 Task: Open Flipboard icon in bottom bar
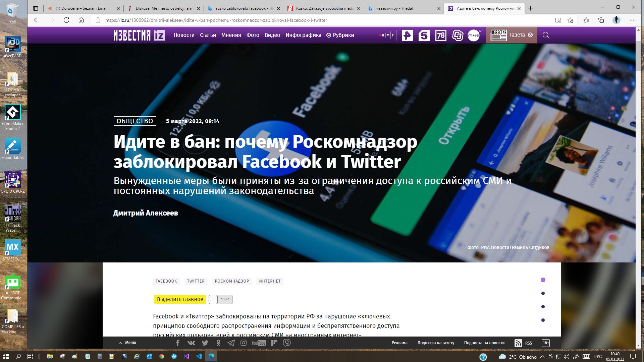pyautogui.click(x=274, y=343)
